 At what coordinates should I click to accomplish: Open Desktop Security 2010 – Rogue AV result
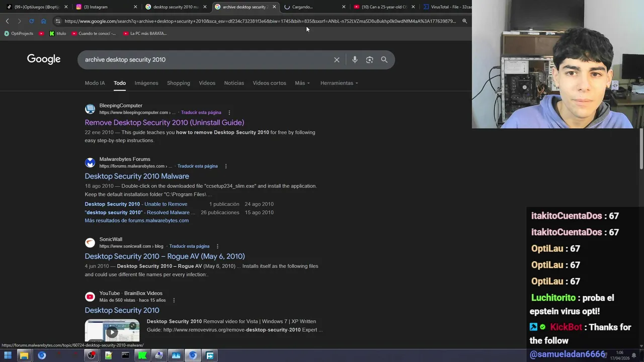[x=165, y=256]
